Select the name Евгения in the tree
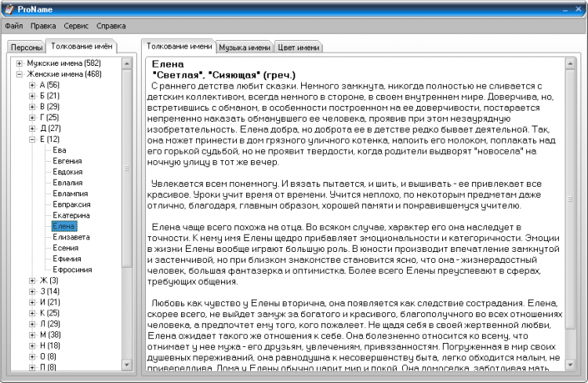The height and width of the screenshot is (383, 588). 67,161
